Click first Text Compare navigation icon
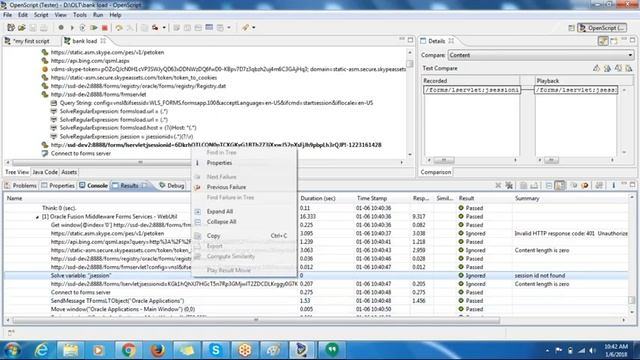This screenshot has width=640, height=360. pos(596,69)
